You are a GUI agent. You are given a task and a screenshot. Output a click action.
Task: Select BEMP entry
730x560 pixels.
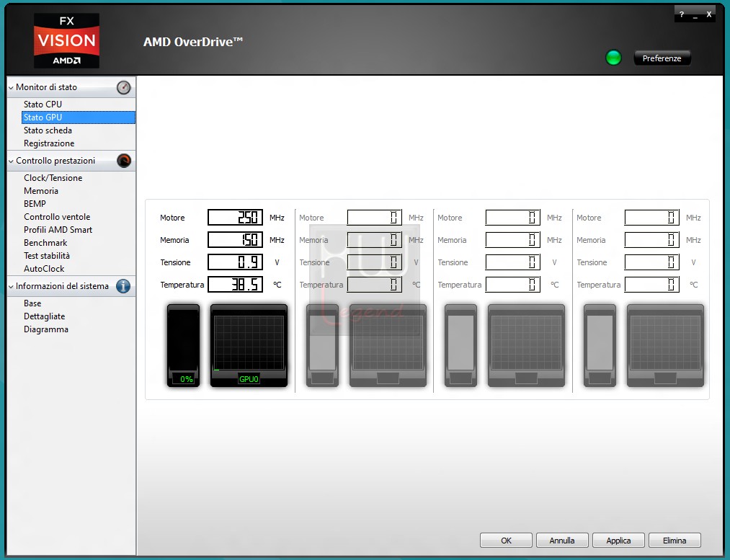35,204
